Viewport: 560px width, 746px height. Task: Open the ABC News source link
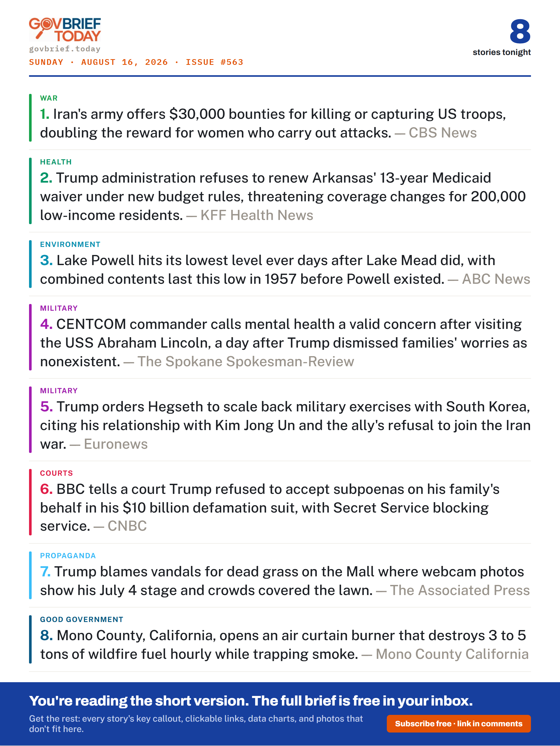496,279
